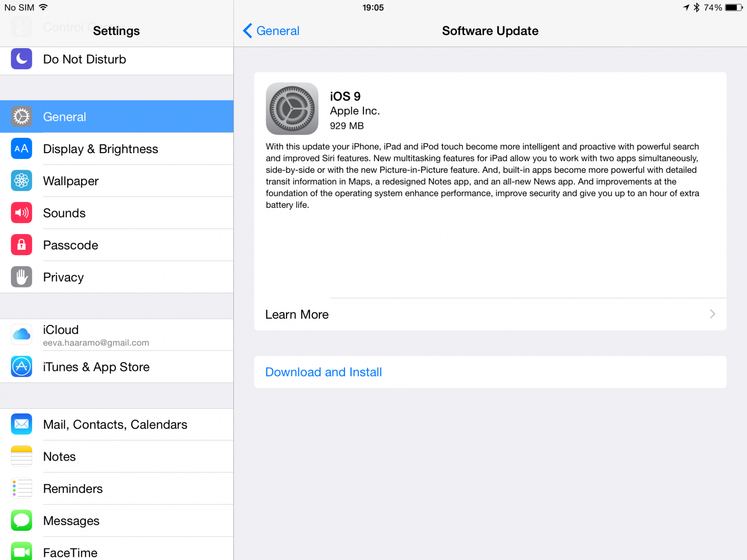The height and width of the screenshot is (560, 747).
Task: Open iCloud via the cloud icon
Action: coord(22,334)
